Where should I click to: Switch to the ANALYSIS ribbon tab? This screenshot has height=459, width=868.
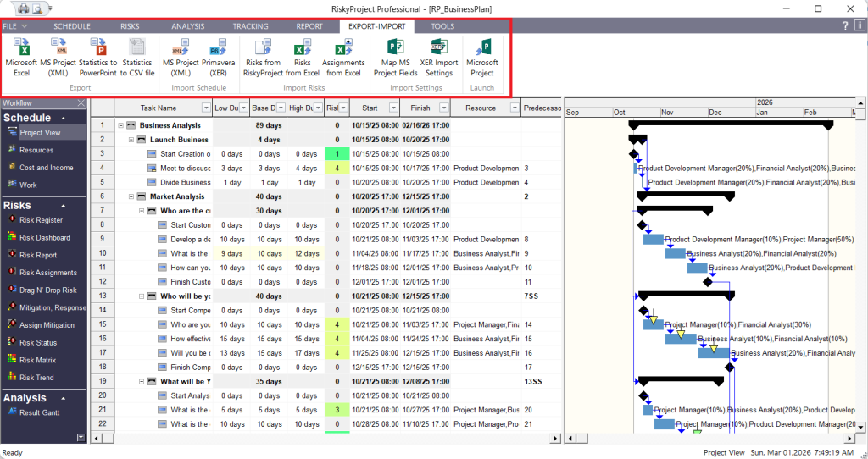tap(187, 26)
